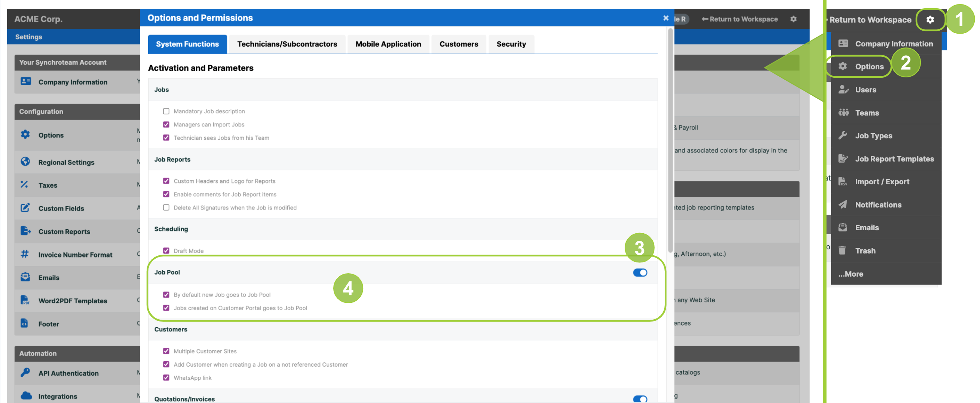This screenshot has width=980, height=403.
Task: Close the Options and Permissions dialog
Action: coord(665,18)
